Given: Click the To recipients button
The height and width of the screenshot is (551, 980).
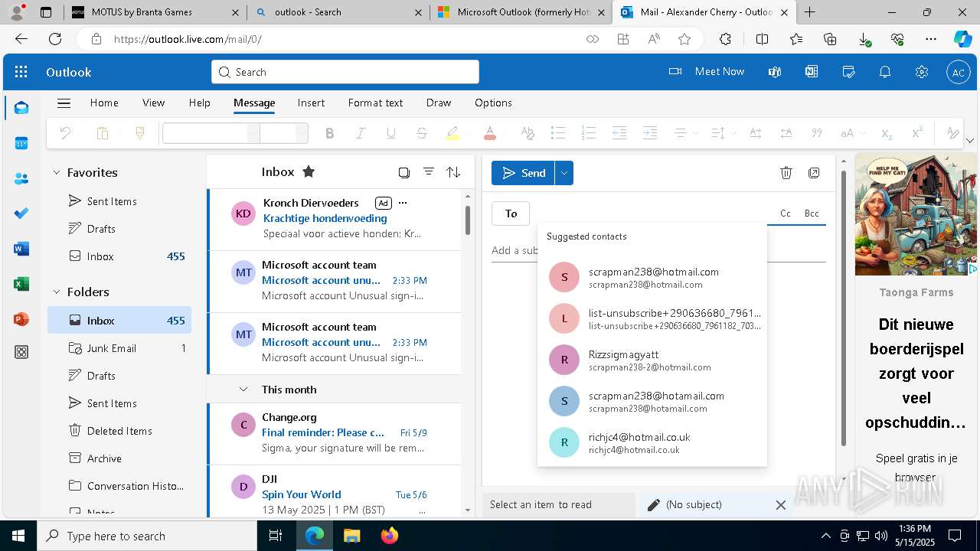Looking at the screenshot, I should click(511, 214).
